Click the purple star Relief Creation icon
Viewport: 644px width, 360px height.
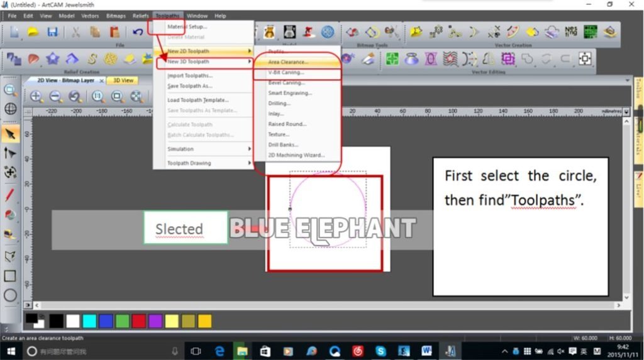(53, 59)
